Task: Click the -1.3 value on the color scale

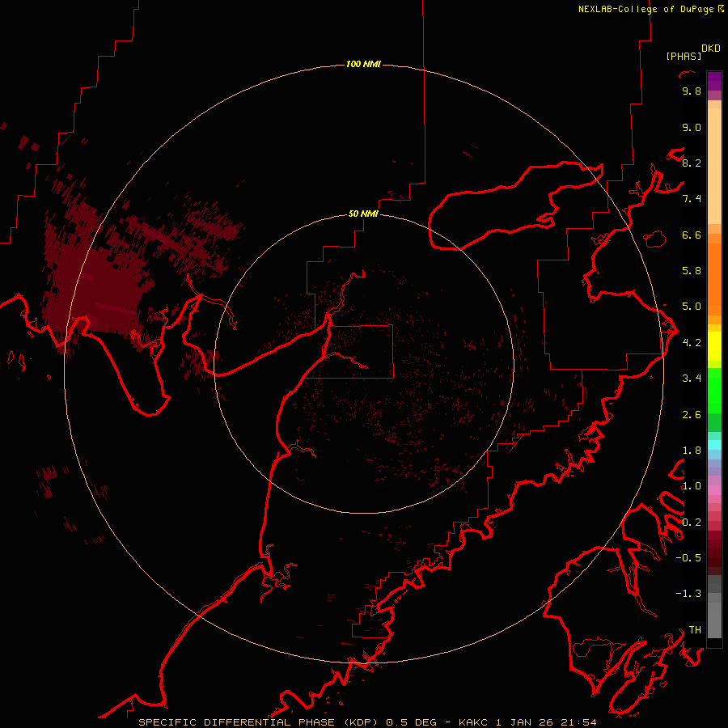Action: coord(688,594)
